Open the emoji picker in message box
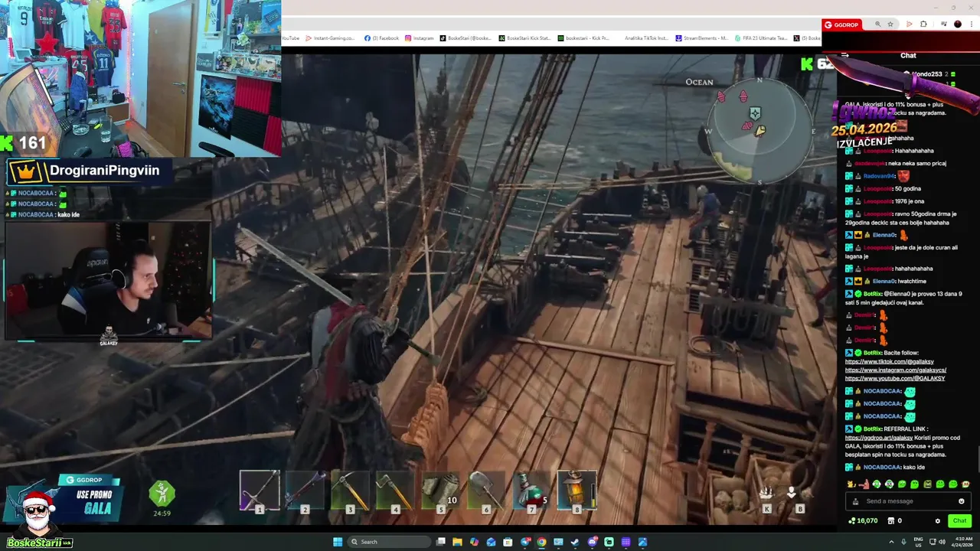The width and height of the screenshot is (980, 551). click(962, 501)
